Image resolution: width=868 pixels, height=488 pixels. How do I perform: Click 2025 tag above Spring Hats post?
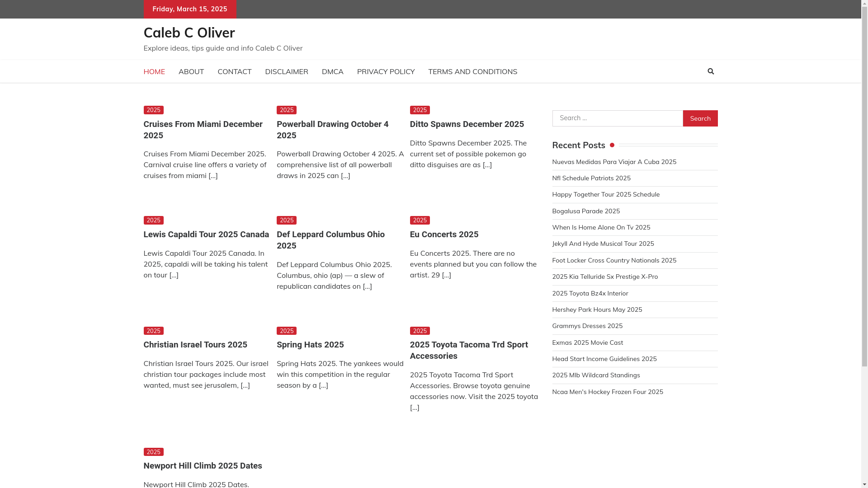(x=287, y=331)
